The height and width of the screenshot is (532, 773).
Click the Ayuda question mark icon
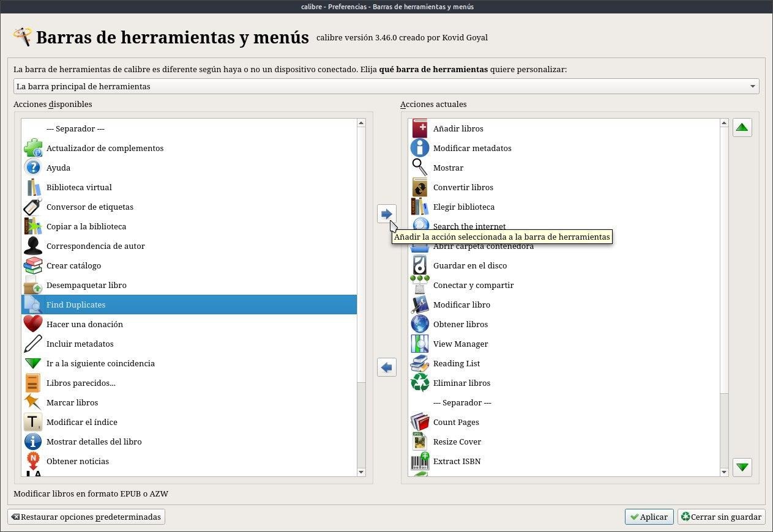(33, 168)
